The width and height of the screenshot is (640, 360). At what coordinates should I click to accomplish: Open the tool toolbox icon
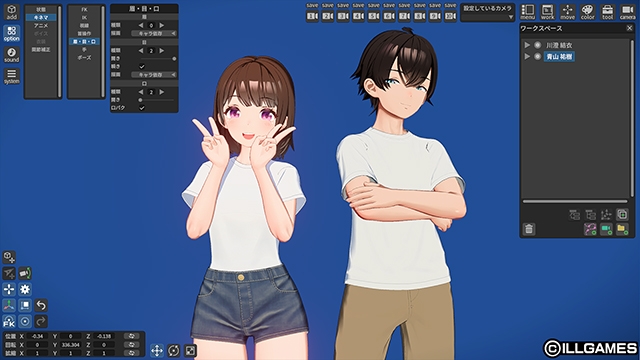click(608, 12)
